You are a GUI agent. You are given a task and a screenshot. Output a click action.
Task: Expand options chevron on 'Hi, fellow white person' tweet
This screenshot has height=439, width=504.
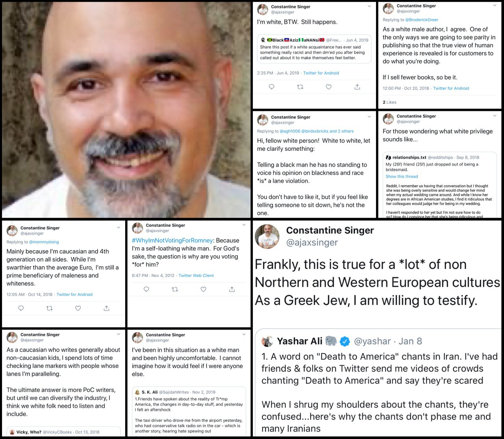(369, 117)
